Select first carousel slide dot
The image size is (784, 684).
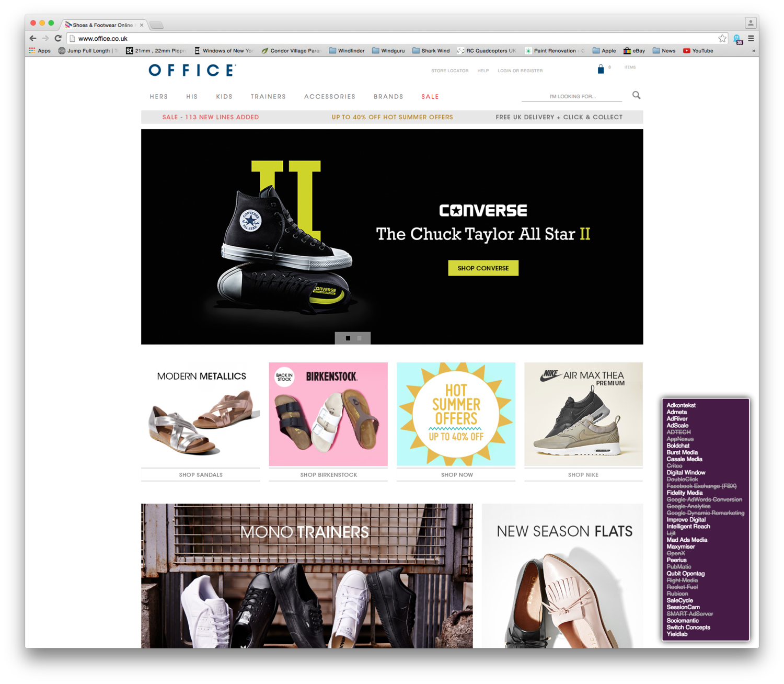pos(348,338)
